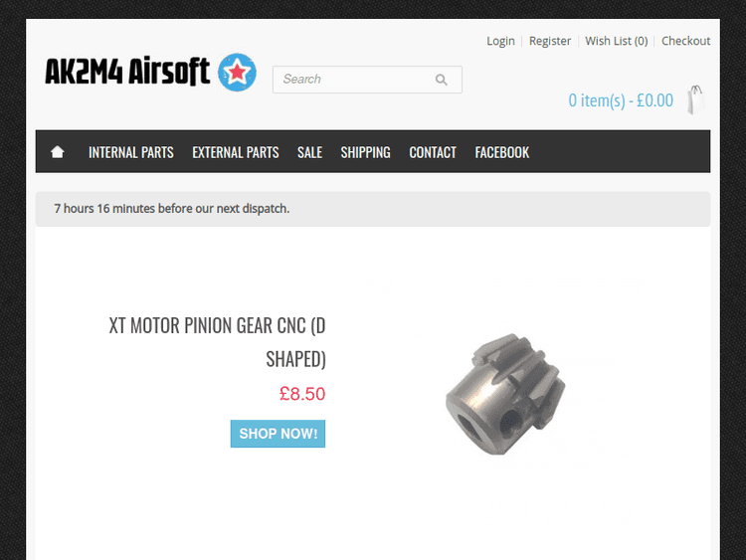Click the Register link
Screen dimensions: 746x560
(550, 41)
